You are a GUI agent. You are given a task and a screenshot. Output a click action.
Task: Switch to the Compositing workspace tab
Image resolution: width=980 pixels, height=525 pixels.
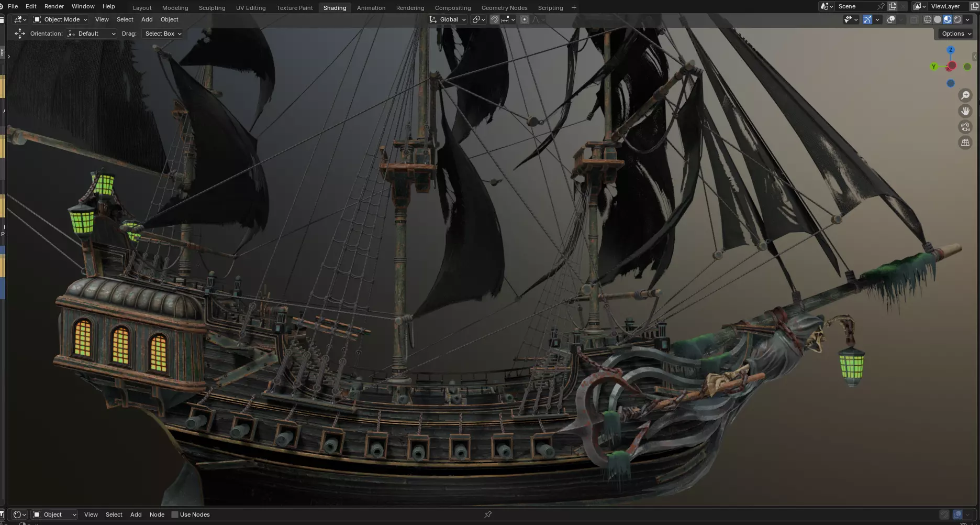(453, 8)
